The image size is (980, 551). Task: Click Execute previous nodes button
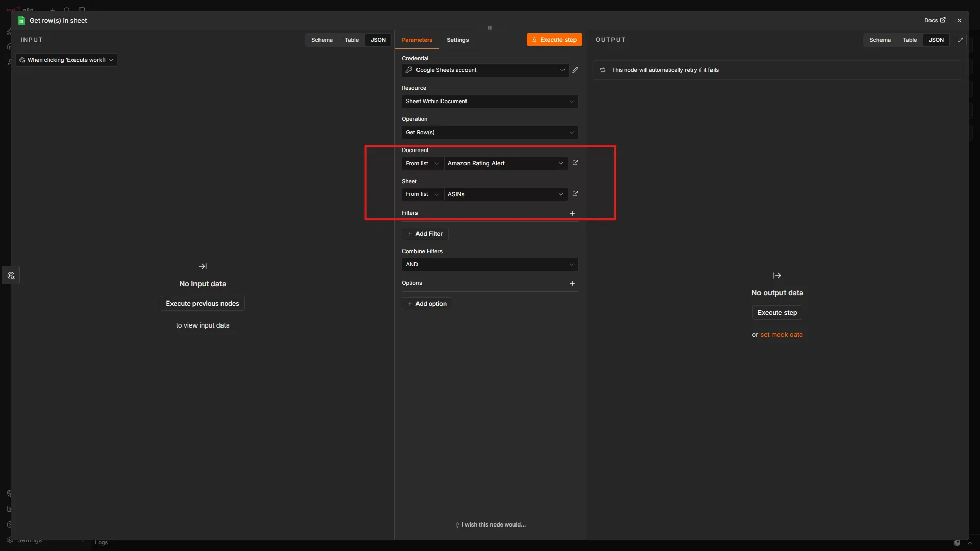coord(203,304)
